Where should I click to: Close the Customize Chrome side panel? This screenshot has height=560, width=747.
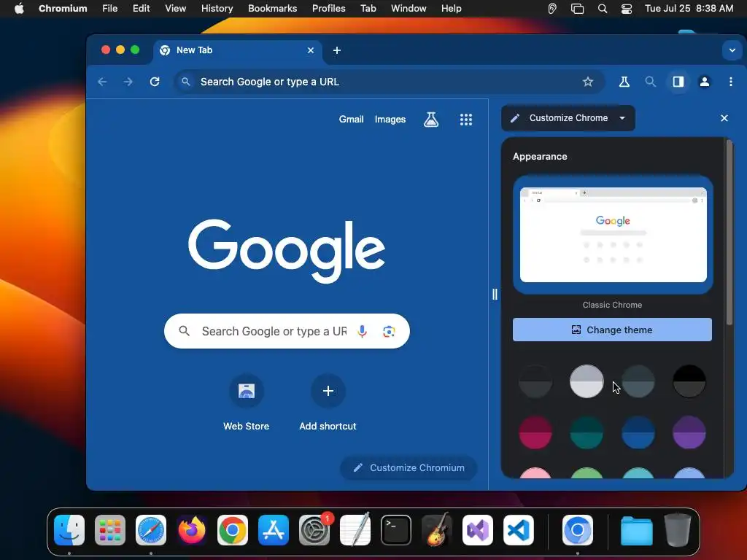(x=724, y=118)
